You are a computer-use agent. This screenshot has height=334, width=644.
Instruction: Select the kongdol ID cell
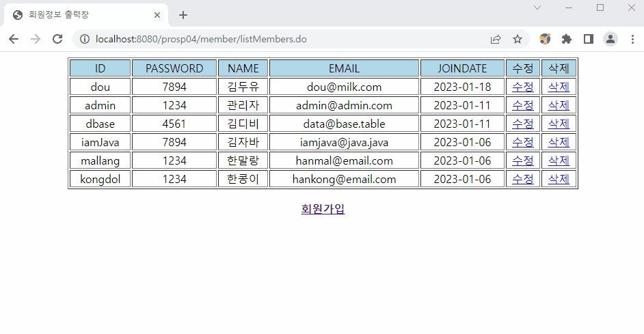click(x=100, y=179)
